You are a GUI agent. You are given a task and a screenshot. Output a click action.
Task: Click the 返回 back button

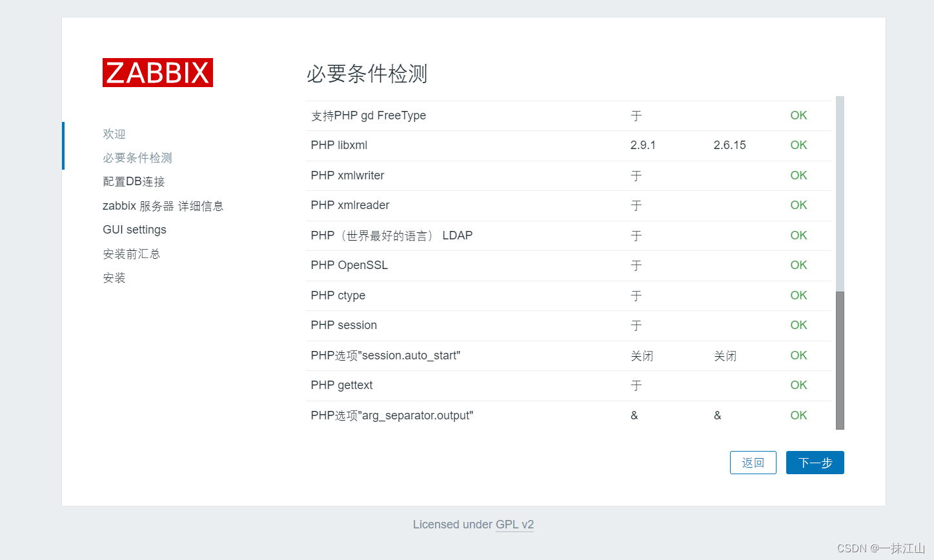(x=753, y=463)
